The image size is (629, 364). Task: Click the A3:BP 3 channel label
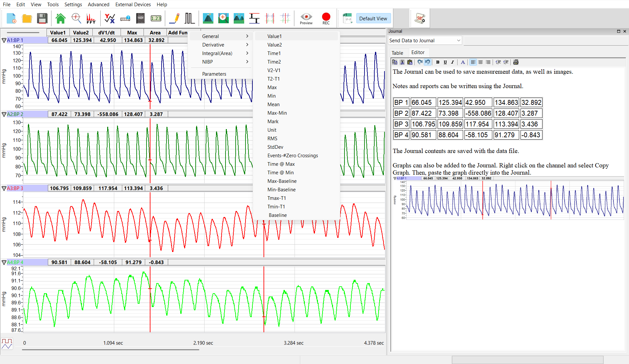point(15,188)
